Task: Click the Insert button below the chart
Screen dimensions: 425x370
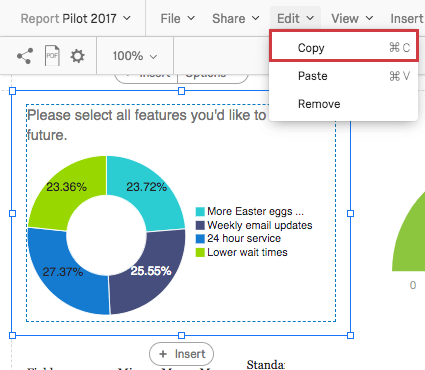Action: tap(182, 354)
